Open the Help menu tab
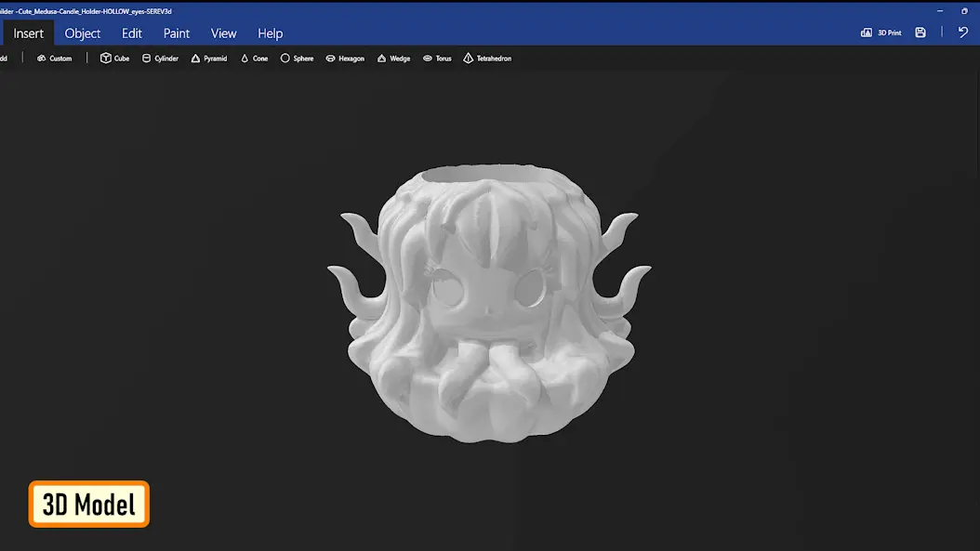This screenshot has height=551, width=980. pos(270,33)
